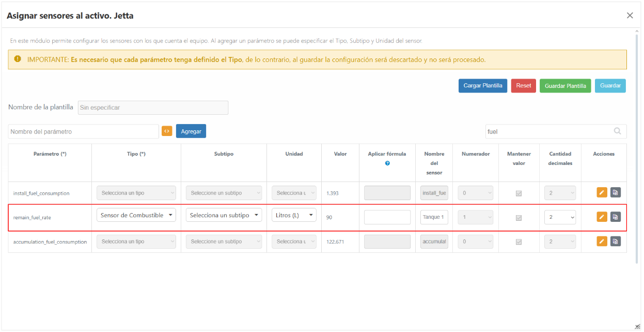Viewport: 644px width, 332px height.
Task: Click the copy icon in remain_fuel_rate row
Action: [616, 217]
